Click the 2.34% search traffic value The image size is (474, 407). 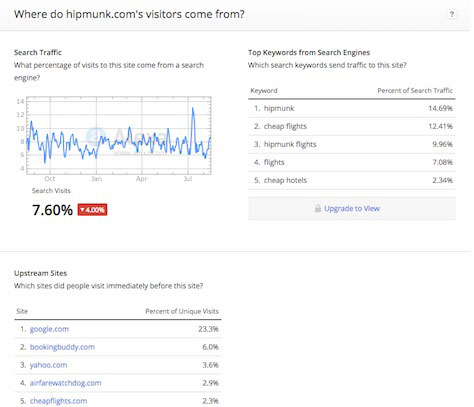pos(442,180)
